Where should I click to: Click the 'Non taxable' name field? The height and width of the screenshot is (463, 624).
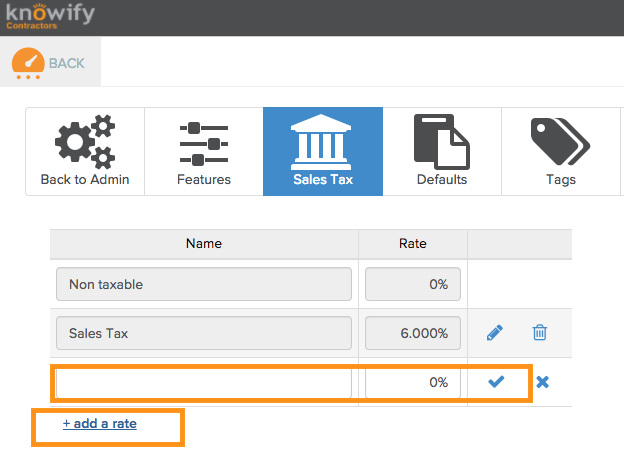(x=204, y=284)
